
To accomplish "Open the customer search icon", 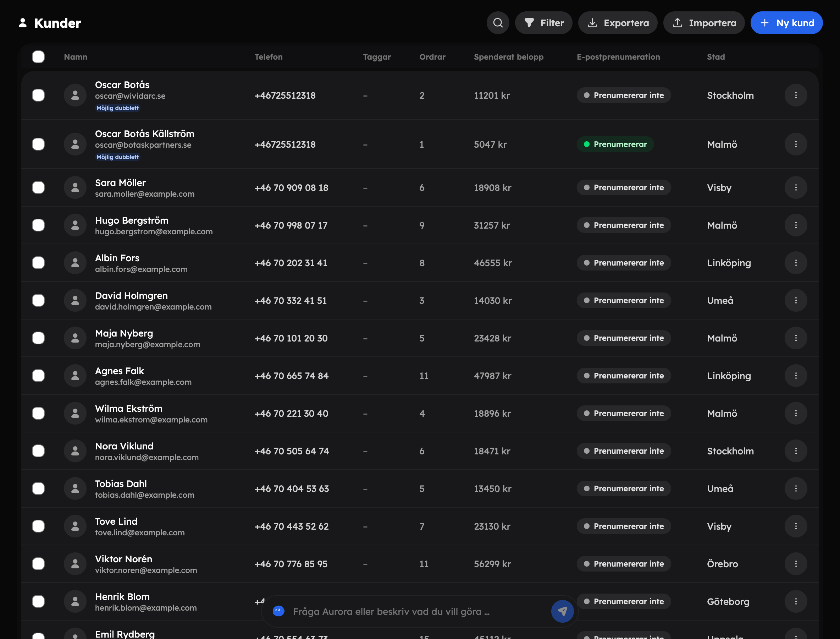I will pyautogui.click(x=498, y=23).
